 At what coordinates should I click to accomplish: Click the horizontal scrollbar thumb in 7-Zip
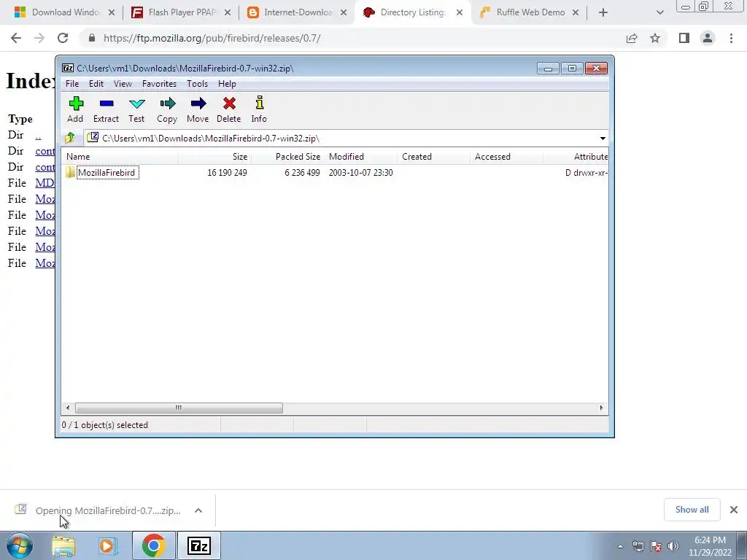coord(179,408)
